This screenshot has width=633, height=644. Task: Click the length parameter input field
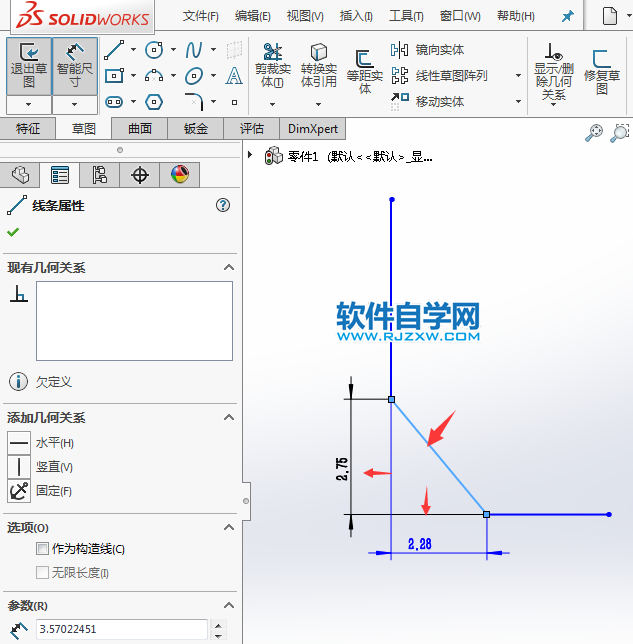pyautogui.click(x=122, y=629)
